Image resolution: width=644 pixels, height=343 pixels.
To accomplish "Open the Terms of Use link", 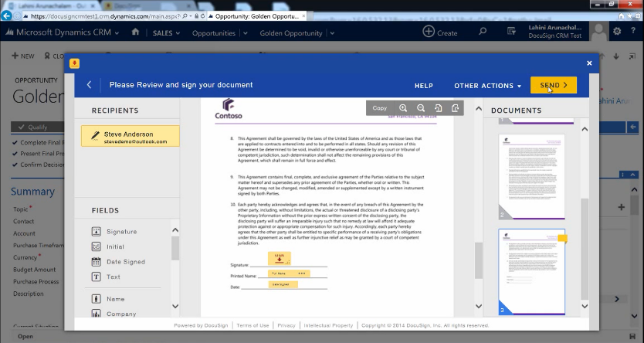I will tap(253, 325).
